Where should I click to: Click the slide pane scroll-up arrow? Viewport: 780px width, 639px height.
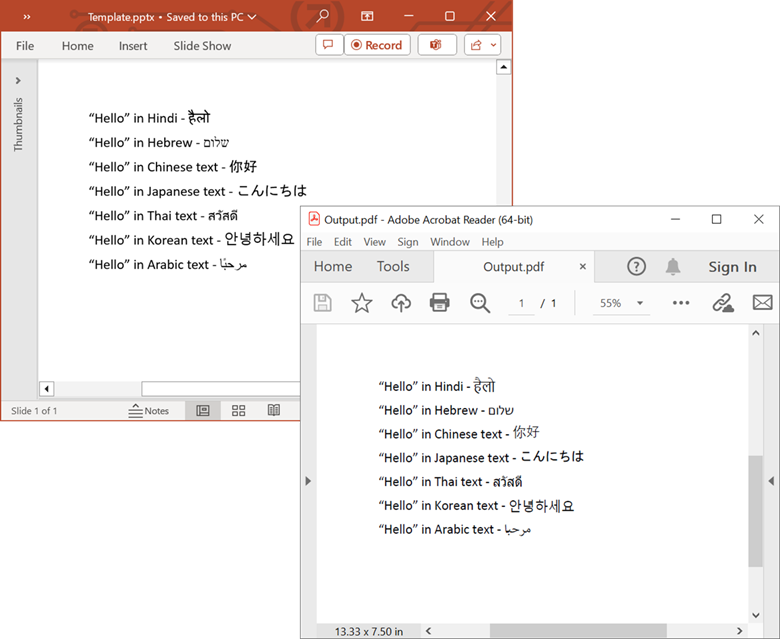[x=503, y=67]
